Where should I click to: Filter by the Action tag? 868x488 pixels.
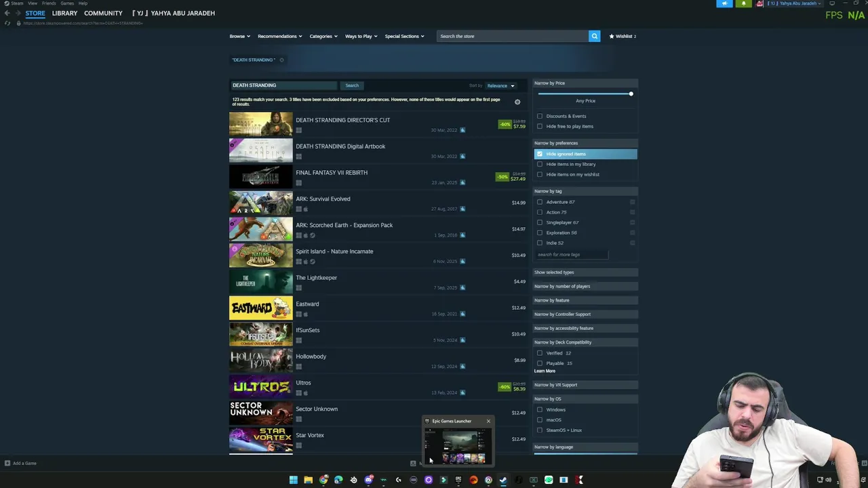pos(540,212)
